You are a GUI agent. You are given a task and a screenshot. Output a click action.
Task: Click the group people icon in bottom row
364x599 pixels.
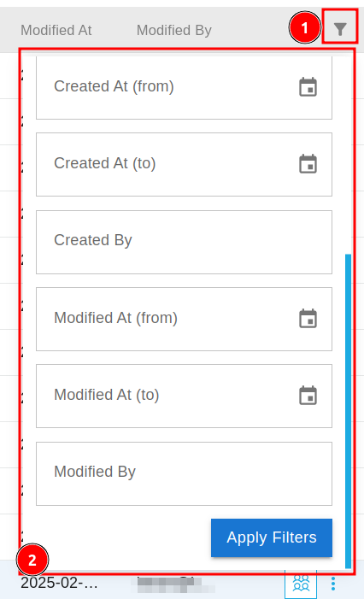tap(301, 584)
